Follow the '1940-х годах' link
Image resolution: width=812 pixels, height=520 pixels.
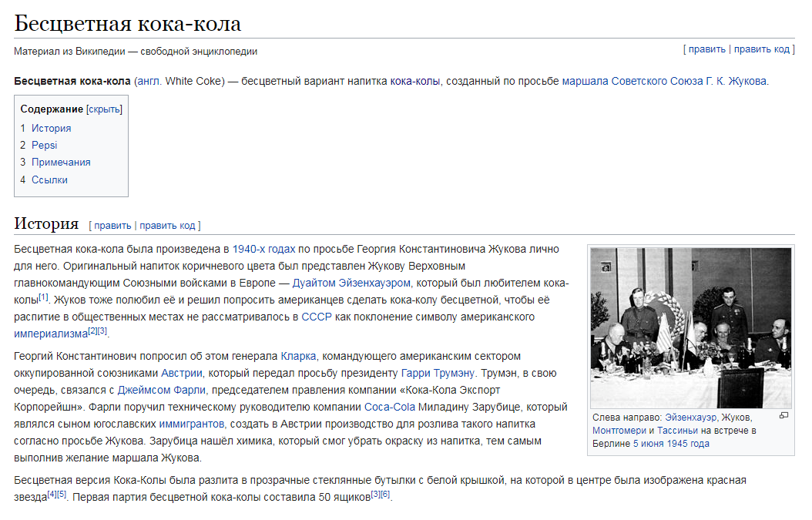[263, 249]
